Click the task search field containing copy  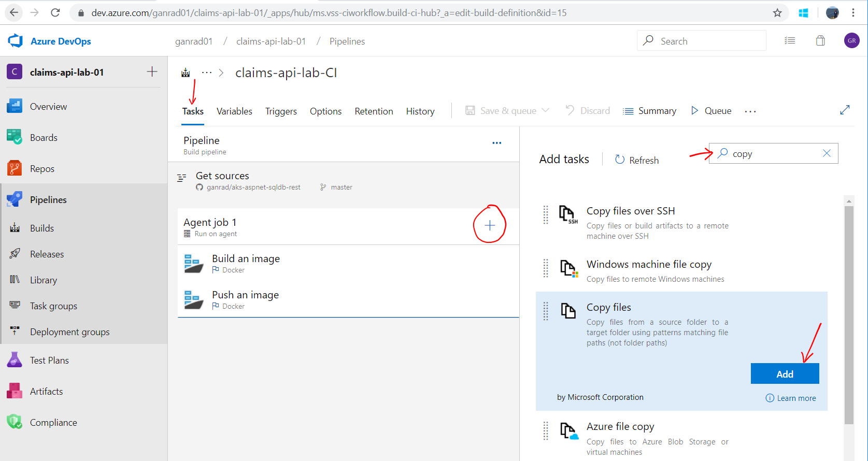(773, 153)
